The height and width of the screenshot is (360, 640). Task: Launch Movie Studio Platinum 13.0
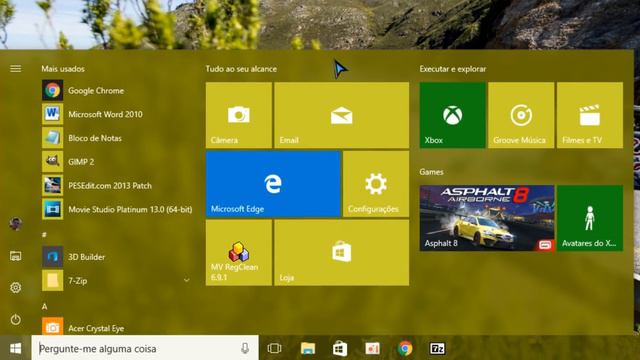(x=117, y=209)
